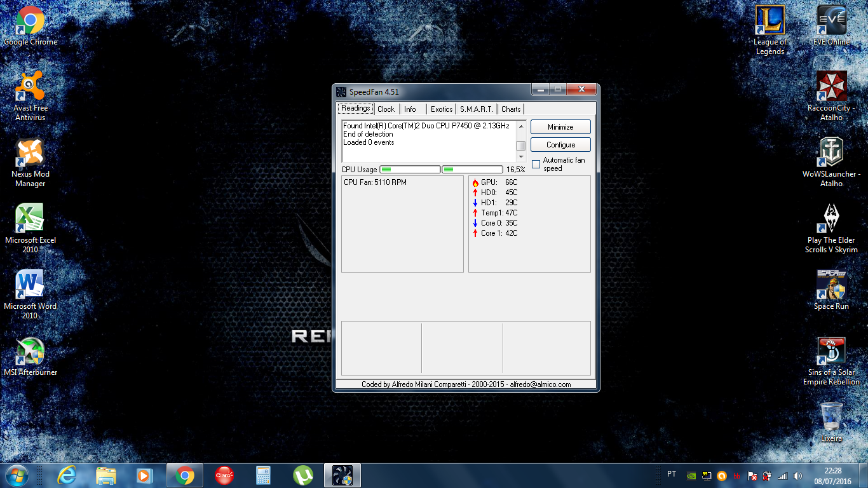Click the Configure button

(560, 145)
